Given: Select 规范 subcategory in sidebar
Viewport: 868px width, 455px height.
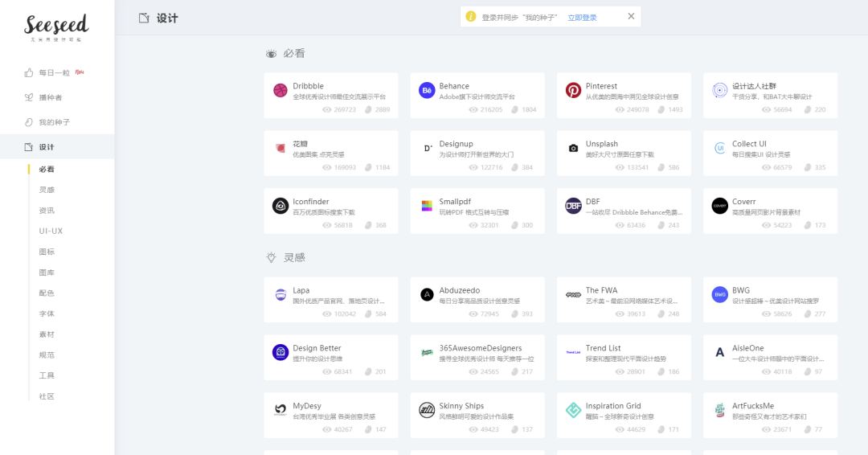Looking at the screenshot, I should coord(47,355).
